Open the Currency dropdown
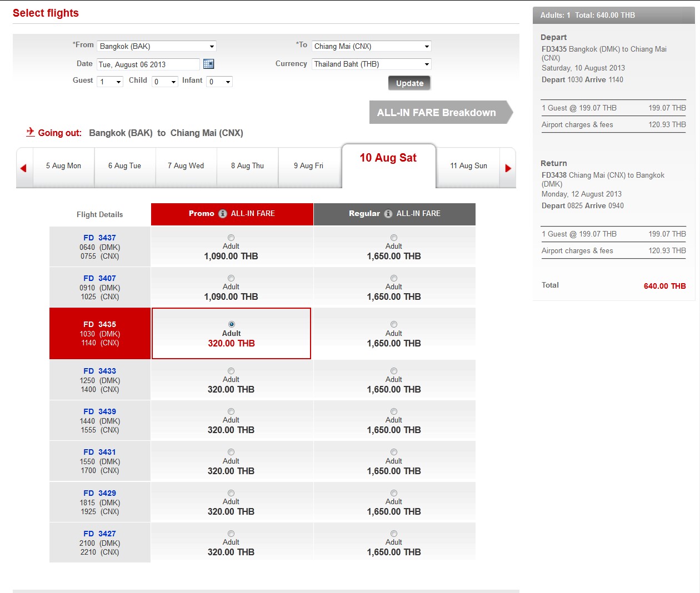This screenshot has height=593, width=700. click(x=371, y=64)
